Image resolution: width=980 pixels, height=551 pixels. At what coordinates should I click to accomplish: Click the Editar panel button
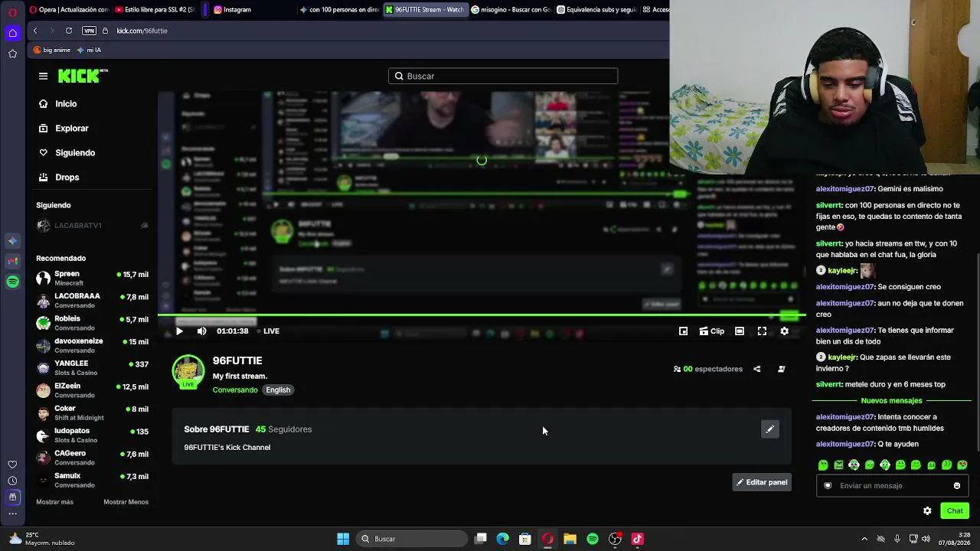tap(762, 482)
